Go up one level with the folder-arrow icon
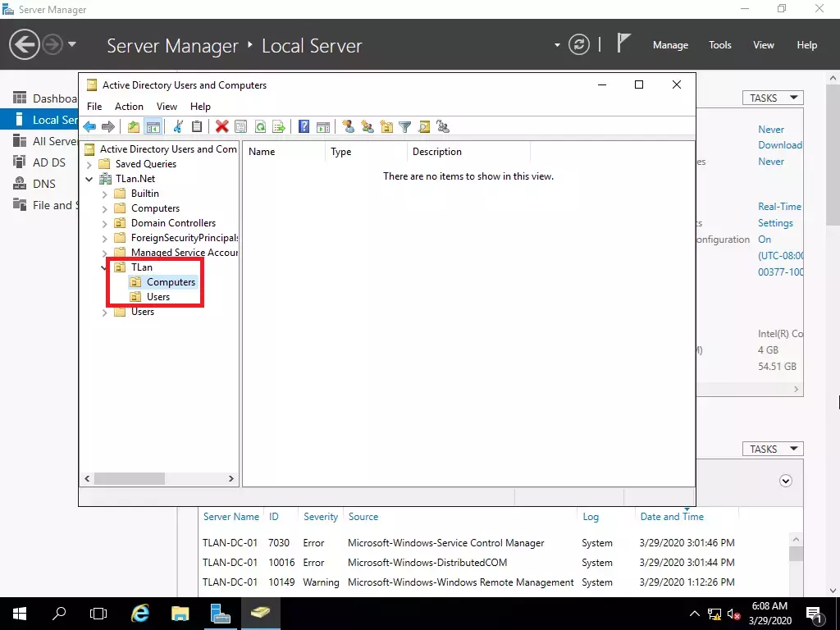This screenshot has width=840, height=630. 134,127
